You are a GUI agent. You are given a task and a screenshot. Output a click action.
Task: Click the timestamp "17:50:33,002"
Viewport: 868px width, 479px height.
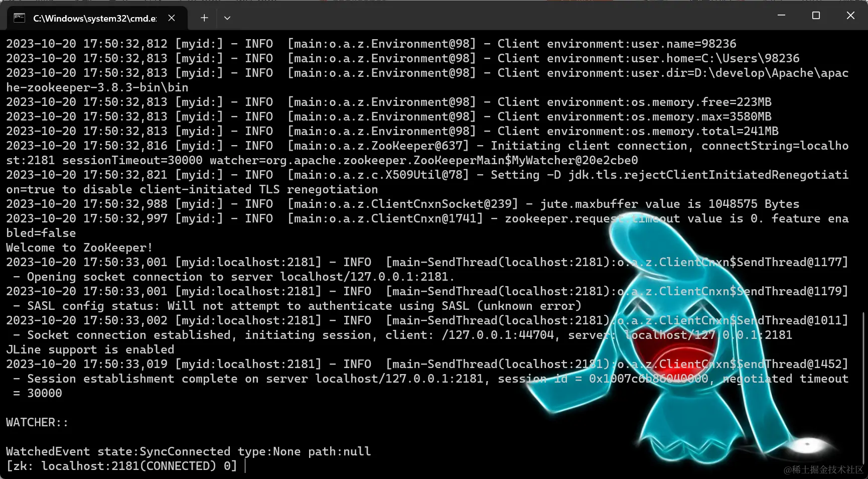coord(125,320)
